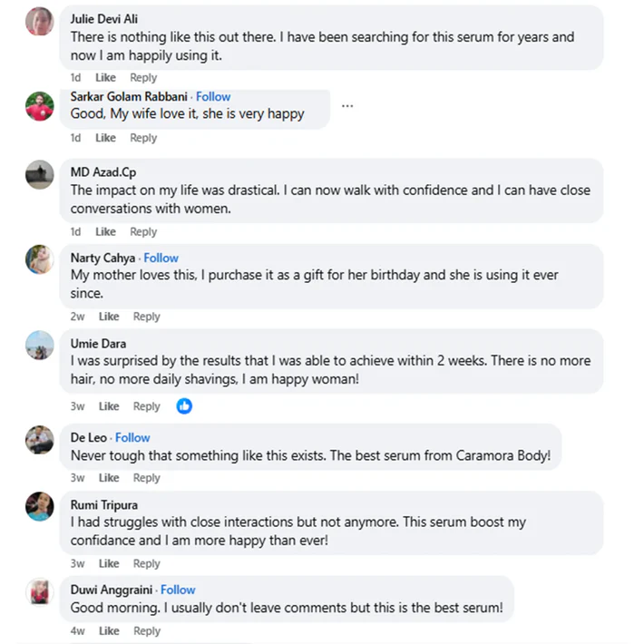Viewport: 644px width, 644px height.
Task: Like Duwi Anggraini's comment
Action: click(109, 630)
